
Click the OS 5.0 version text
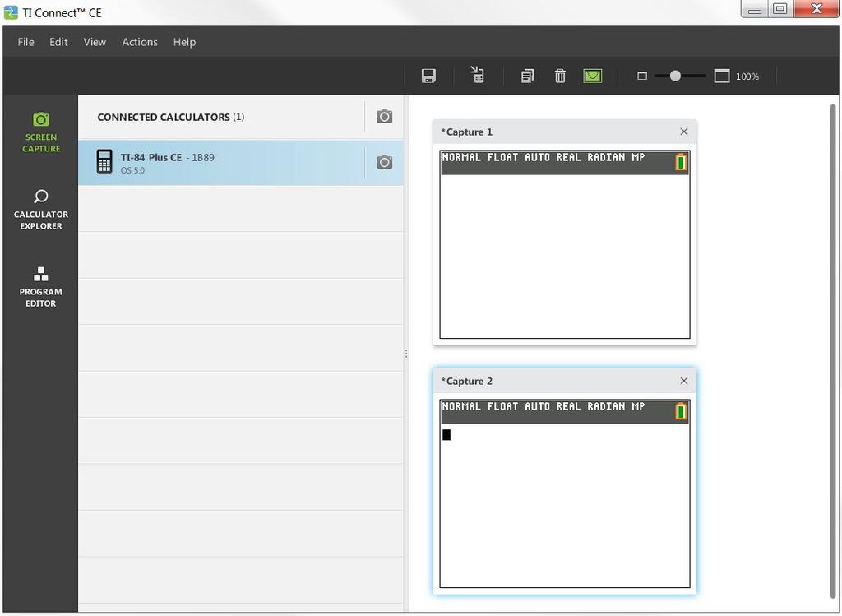[x=132, y=170]
